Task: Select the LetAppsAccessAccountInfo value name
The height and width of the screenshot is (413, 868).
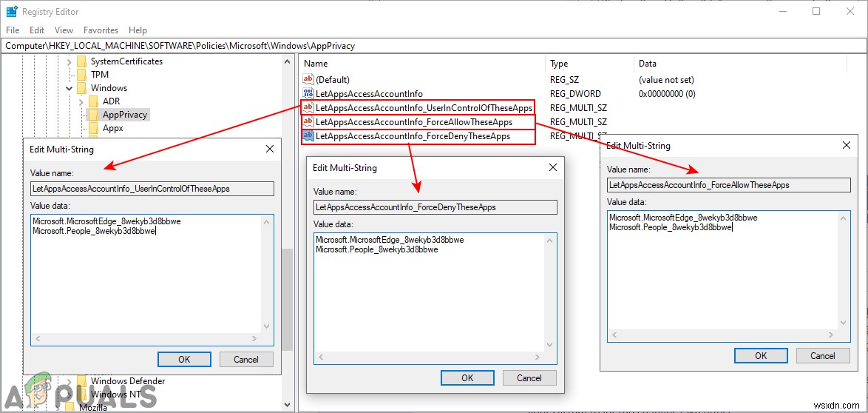Action: point(369,94)
